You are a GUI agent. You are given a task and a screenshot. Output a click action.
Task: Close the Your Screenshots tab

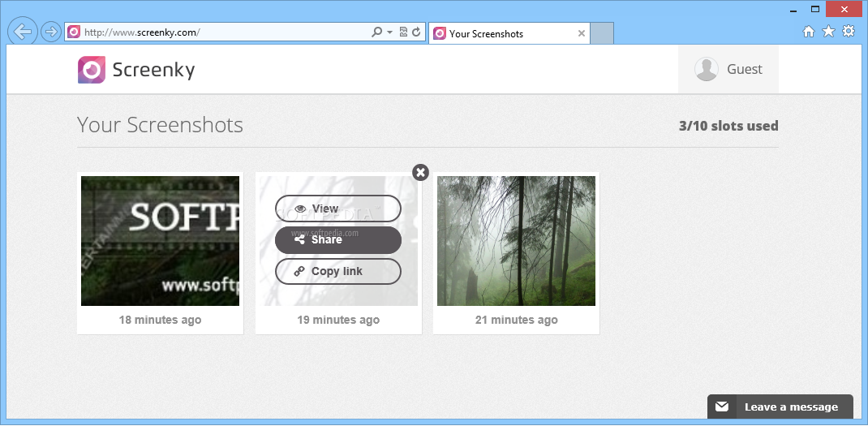tap(582, 33)
